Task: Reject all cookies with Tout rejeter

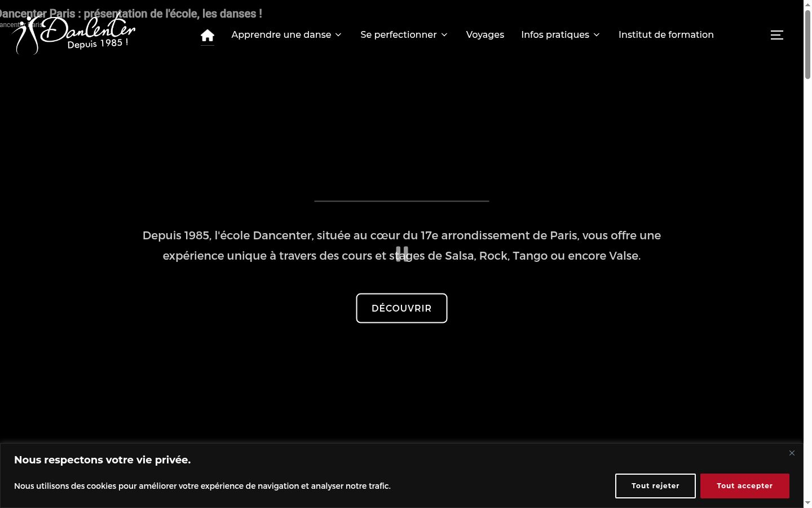Action: tap(655, 486)
